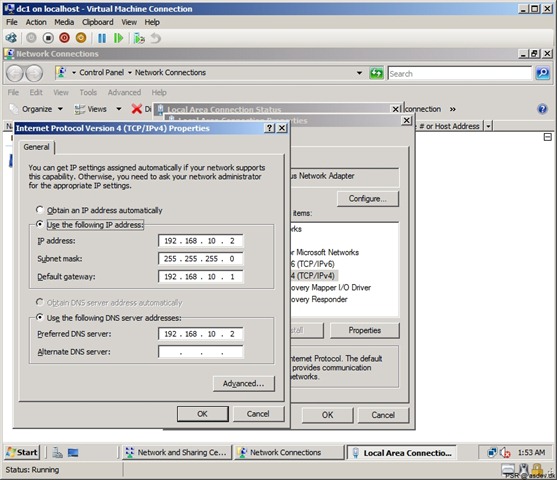Image resolution: width=557 pixels, height=480 pixels.
Task: Click the blue Help question mark icon
Action: (542, 109)
